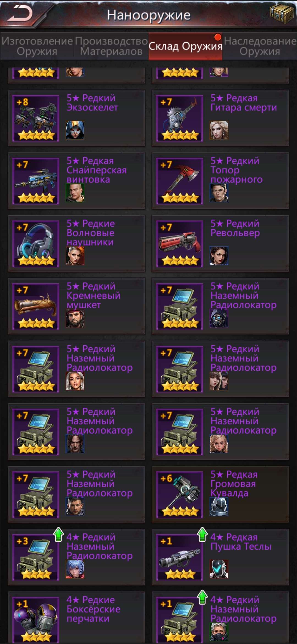Select the Склад Оружия tab
This screenshot has height=644, width=297.
pyautogui.click(x=185, y=46)
